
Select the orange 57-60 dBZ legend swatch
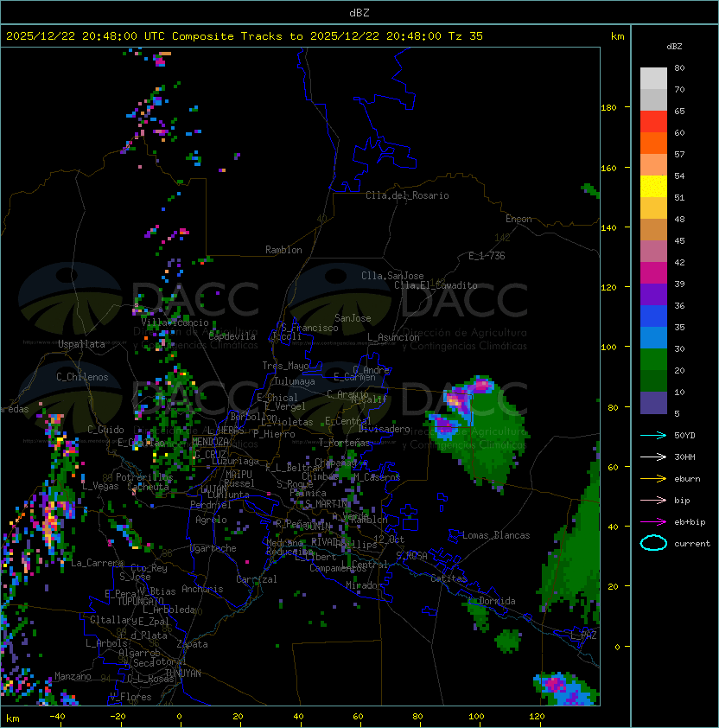[x=653, y=144]
